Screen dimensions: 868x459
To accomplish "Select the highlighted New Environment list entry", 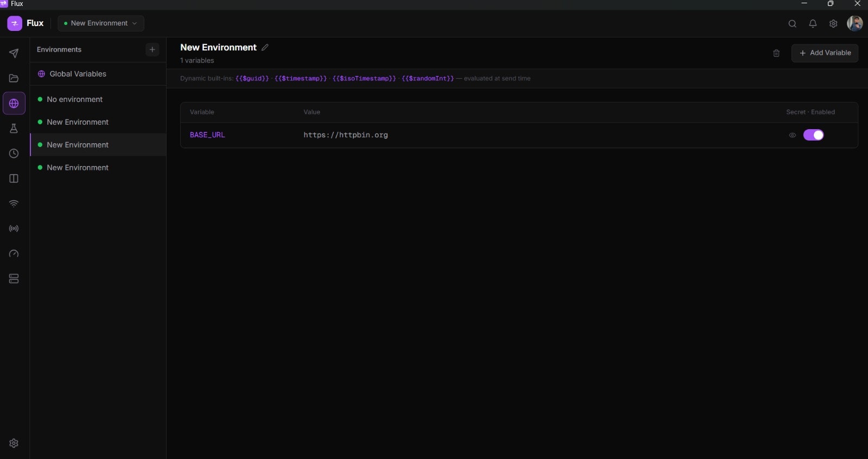I will pos(98,145).
